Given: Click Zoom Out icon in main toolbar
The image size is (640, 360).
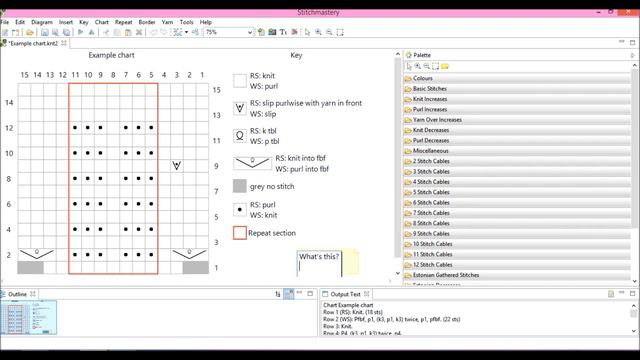Looking at the screenshot, I should [x=329, y=32].
